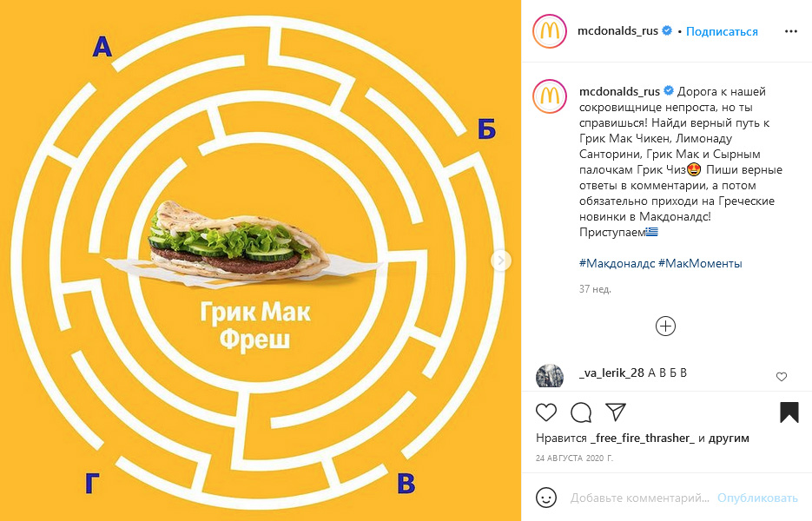Share the post with paper plane icon

pyautogui.click(x=616, y=412)
